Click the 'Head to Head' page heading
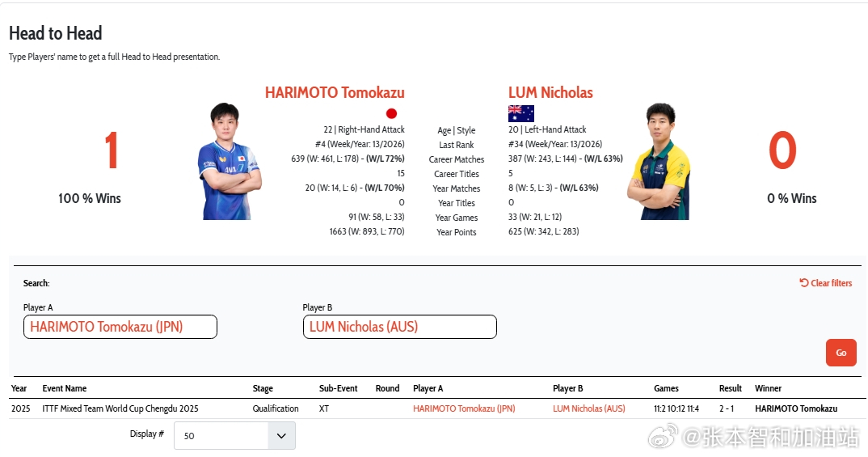This screenshot has height=457, width=868. point(55,33)
